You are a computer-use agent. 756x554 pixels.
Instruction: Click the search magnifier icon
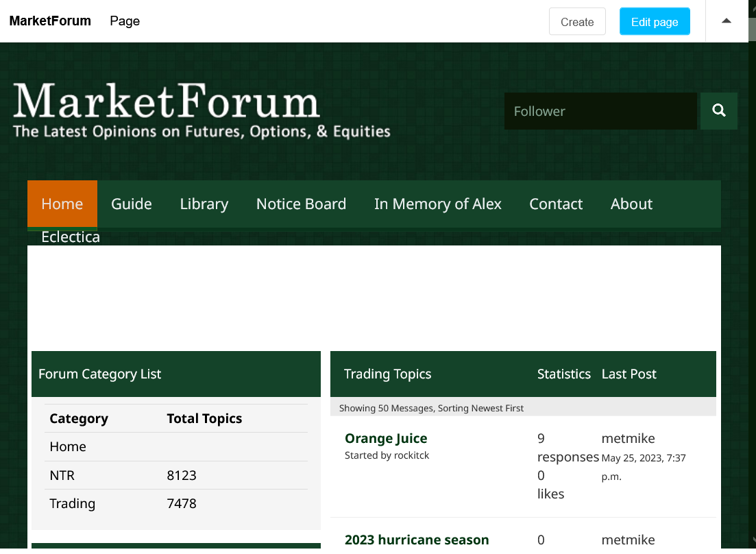pyautogui.click(x=718, y=111)
